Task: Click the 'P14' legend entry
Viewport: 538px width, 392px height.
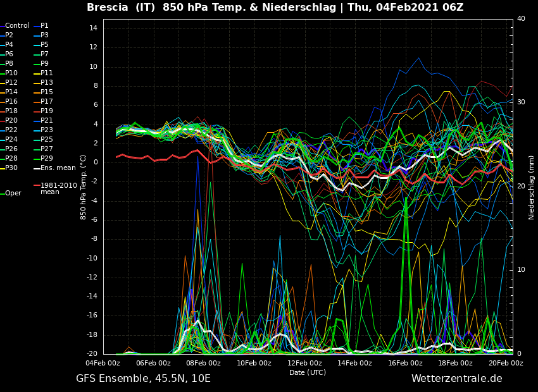Action: pyautogui.click(x=9, y=92)
